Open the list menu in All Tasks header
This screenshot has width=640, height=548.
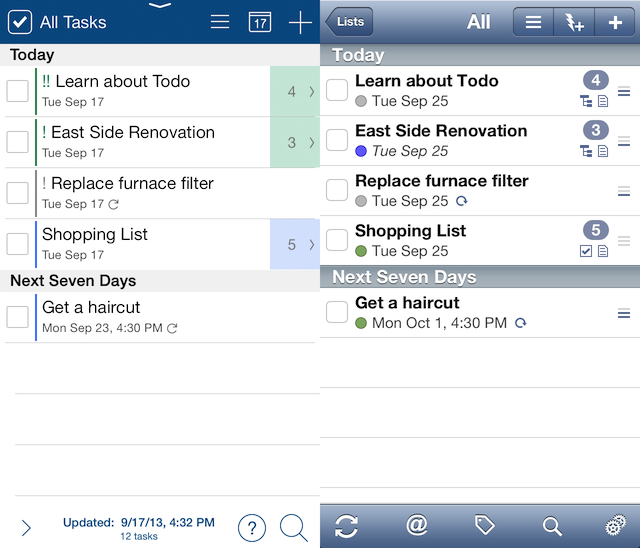[220, 22]
